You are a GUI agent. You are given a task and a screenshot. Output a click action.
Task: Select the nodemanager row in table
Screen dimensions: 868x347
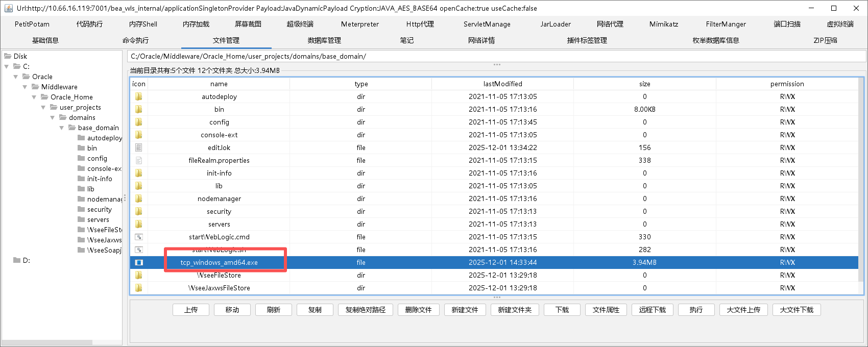point(494,199)
